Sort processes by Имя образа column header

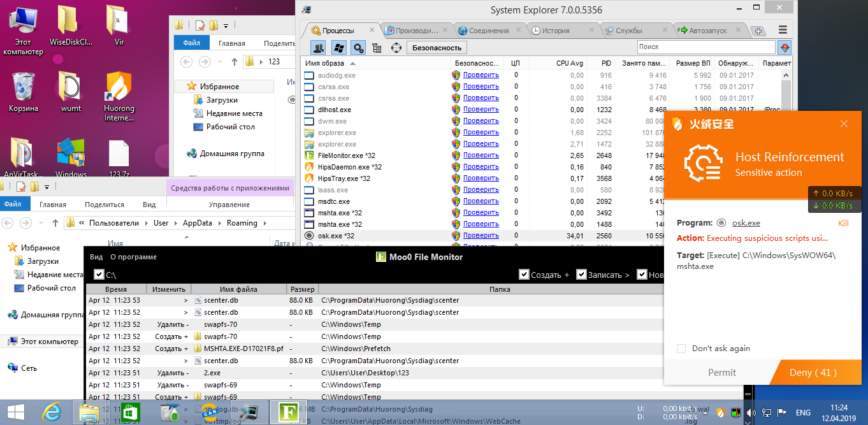pyautogui.click(x=376, y=63)
